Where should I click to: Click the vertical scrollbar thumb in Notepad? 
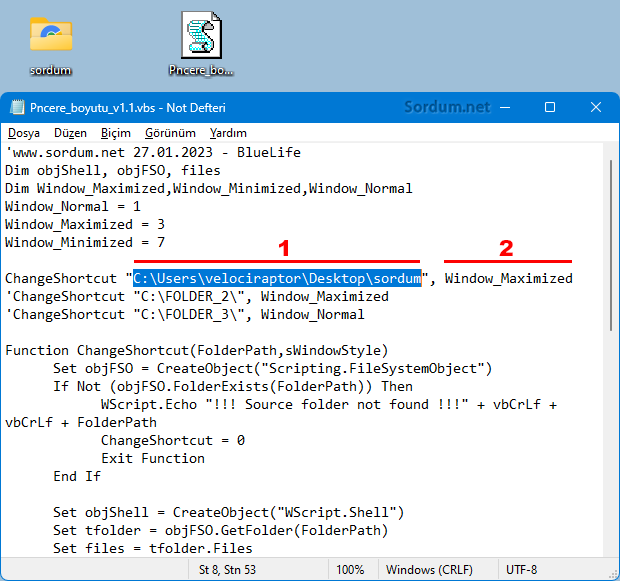click(x=611, y=245)
